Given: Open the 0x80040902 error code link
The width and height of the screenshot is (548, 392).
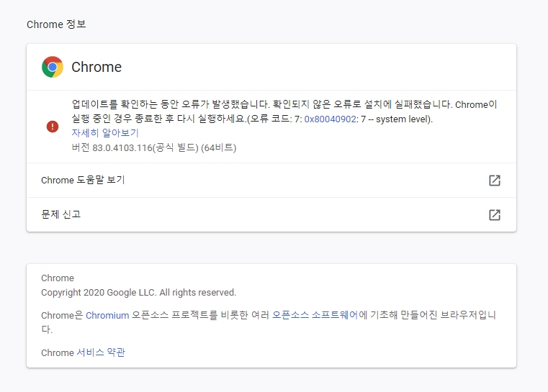Looking at the screenshot, I should click(330, 119).
